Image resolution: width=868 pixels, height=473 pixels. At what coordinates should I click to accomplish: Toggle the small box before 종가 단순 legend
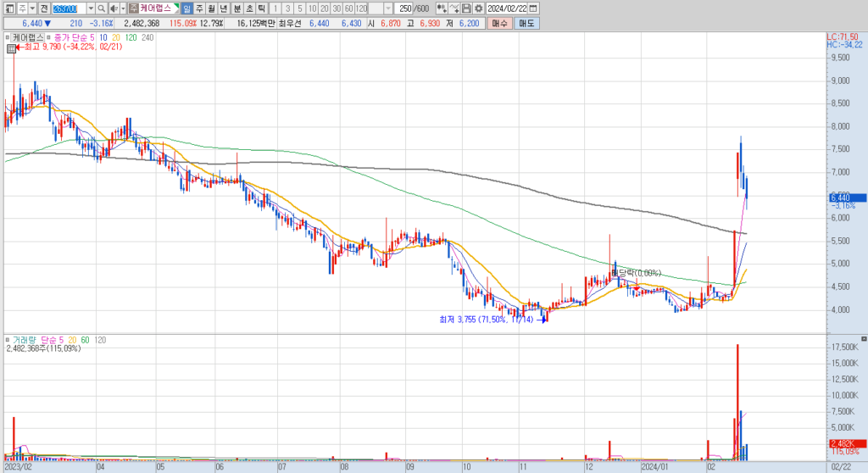(x=48, y=37)
